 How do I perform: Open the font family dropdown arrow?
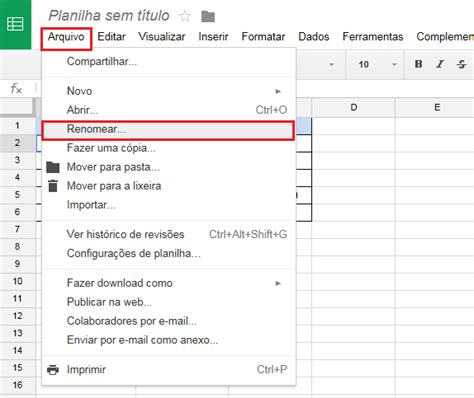click(x=331, y=64)
